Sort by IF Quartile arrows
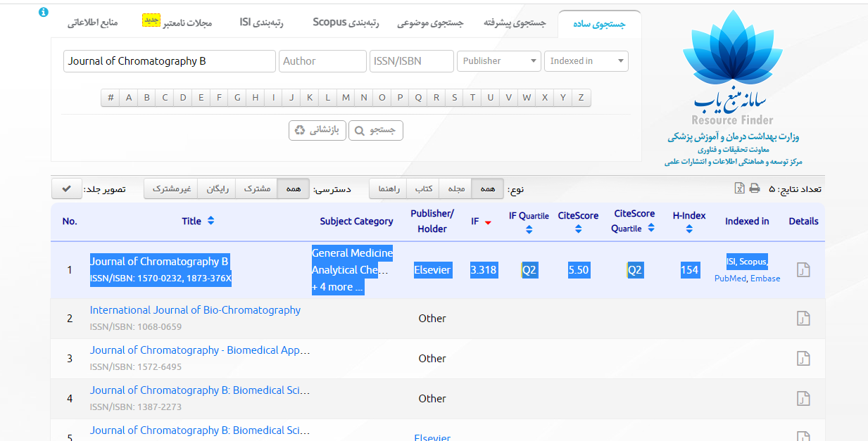Viewport: 868px width, 441px height. tap(529, 228)
